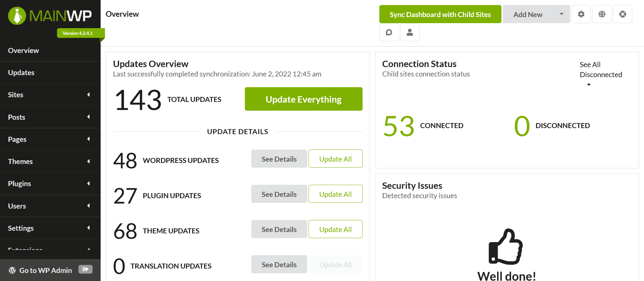The image size is (644, 281).
Task: Click the Update Everything button
Action: (304, 99)
